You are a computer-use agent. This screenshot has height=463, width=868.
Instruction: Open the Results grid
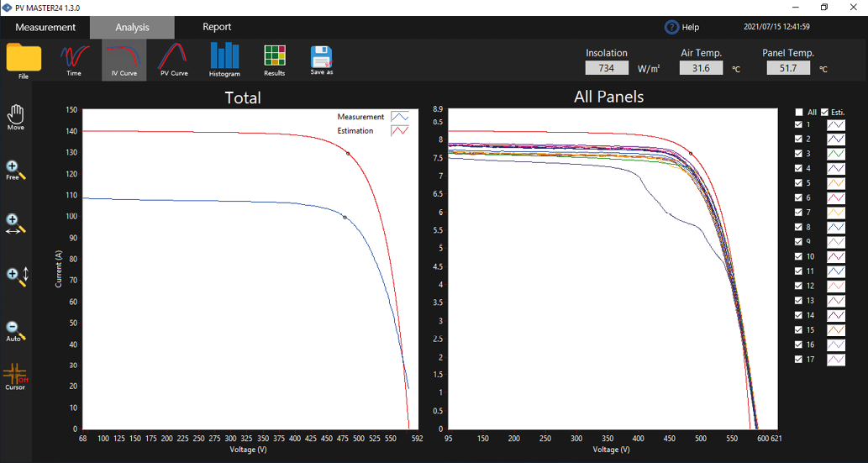coord(274,58)
